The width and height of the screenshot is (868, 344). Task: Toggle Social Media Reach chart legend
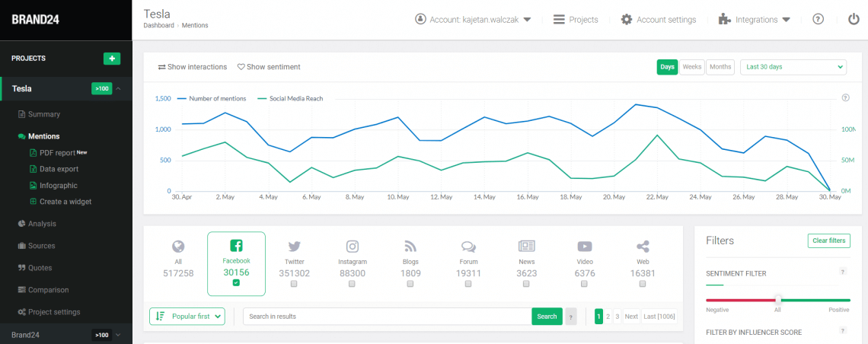coord(291,98)
